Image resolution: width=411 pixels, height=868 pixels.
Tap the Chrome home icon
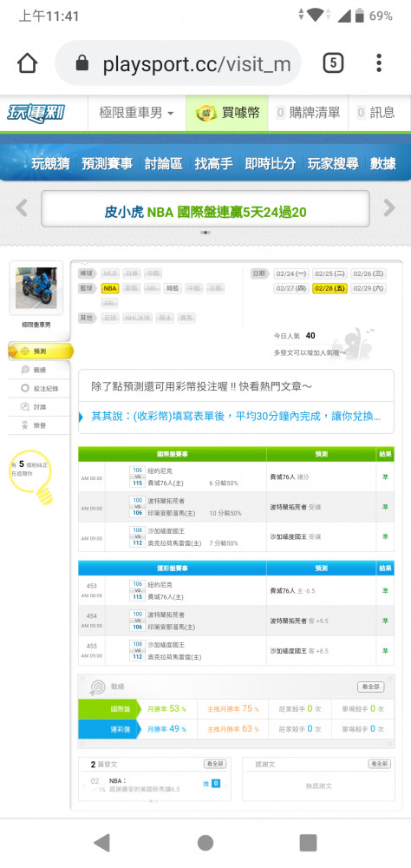(27, 63)
